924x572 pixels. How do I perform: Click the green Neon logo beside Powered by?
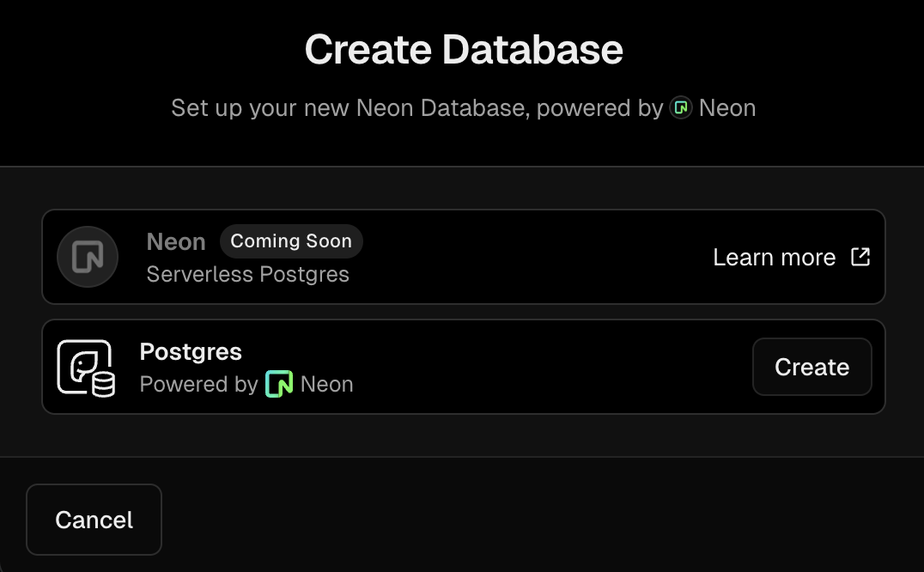coord(279,384)
